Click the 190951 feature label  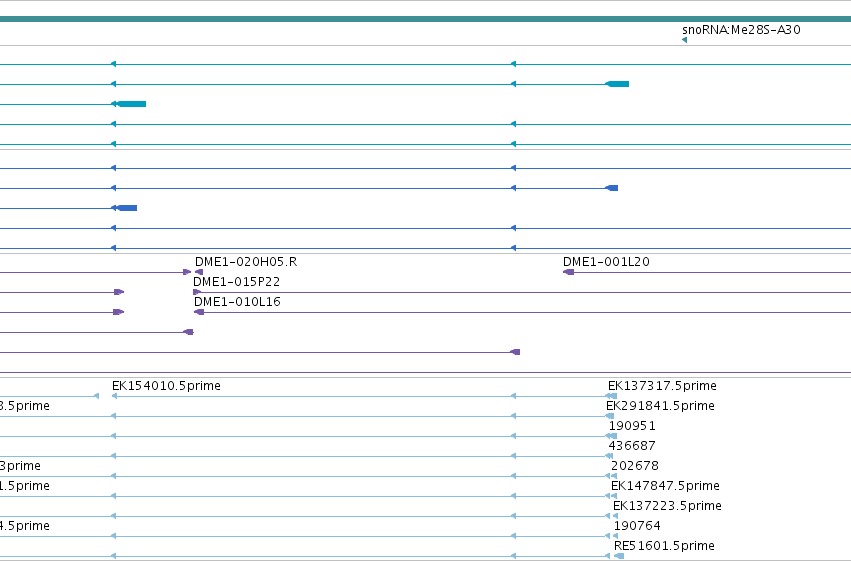point(632,426)
